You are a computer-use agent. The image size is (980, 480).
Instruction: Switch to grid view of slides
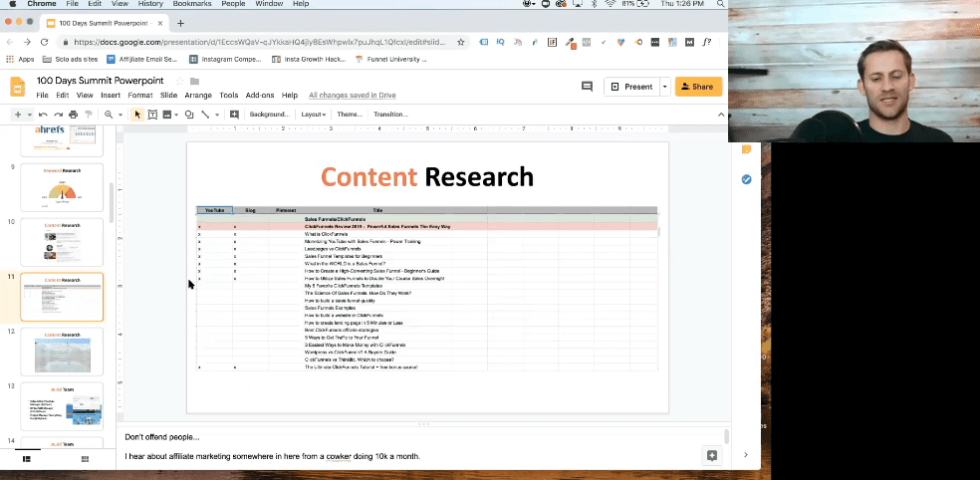85,459
